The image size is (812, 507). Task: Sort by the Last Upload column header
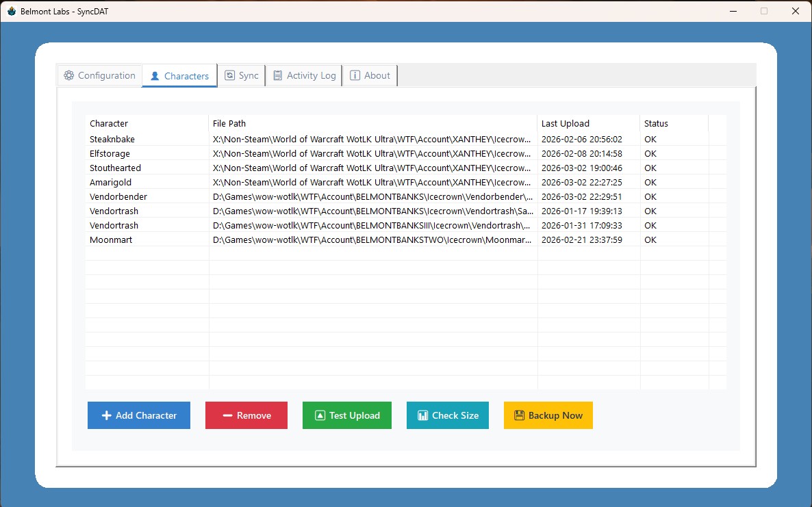point(565,124)
